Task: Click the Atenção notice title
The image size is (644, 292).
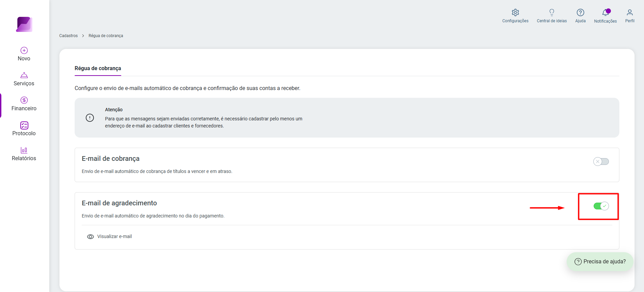Action: pos(114,110)
